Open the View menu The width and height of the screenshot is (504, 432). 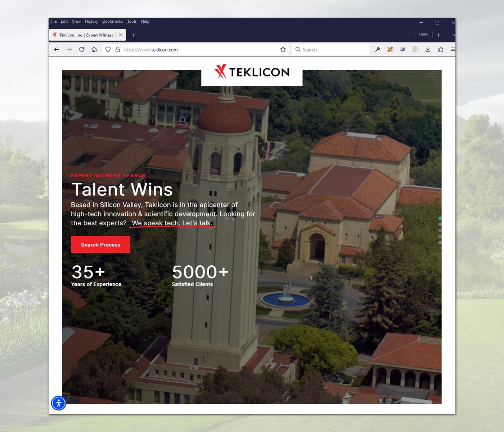pyautogui.click(x=76, y=22)
